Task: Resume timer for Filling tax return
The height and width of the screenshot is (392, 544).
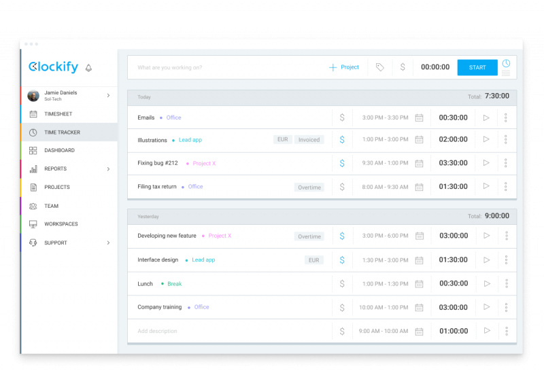Action: pos(486,186)
